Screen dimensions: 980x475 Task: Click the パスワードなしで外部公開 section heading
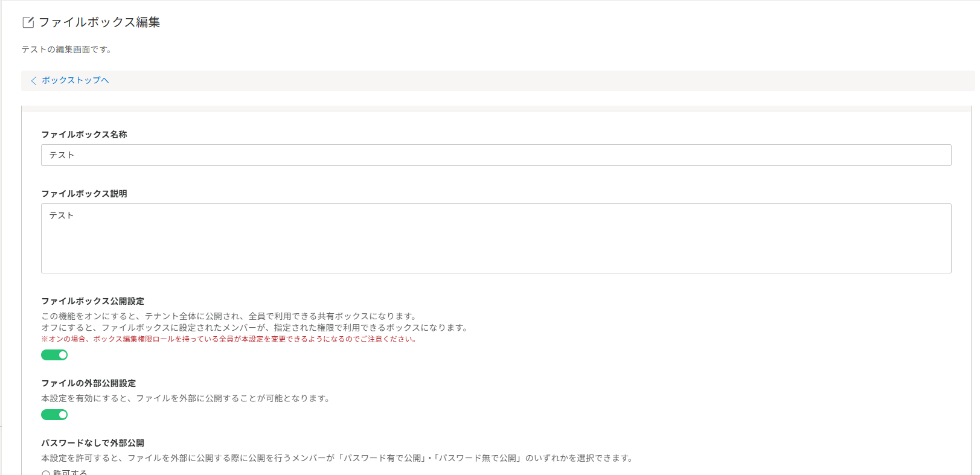(x=92, y=443)
